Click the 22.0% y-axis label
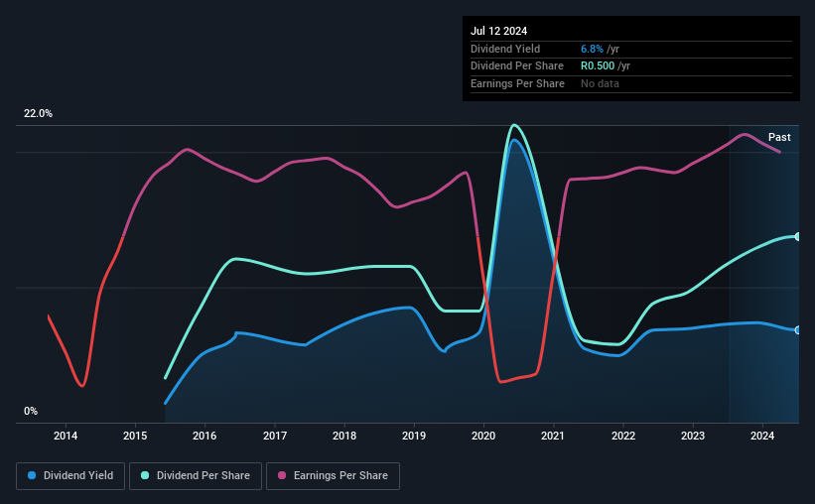 pyautogui.click(x=38, y=114)
